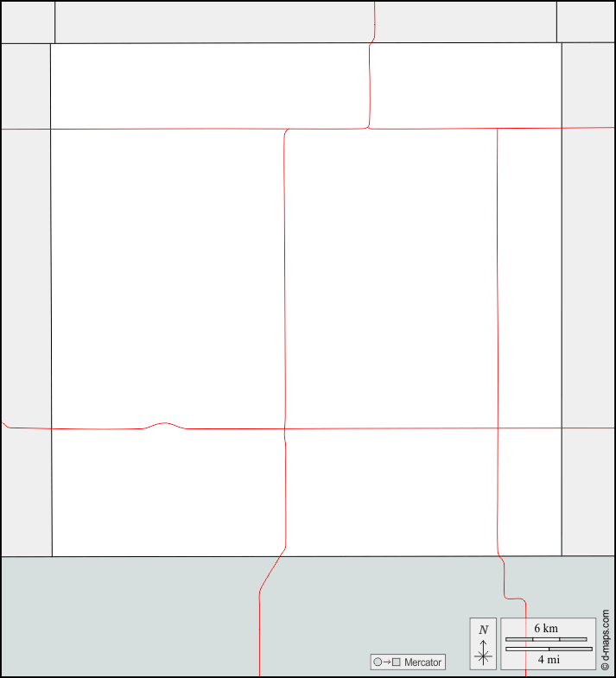Click the miles scale bar
This screenshot has height=678, width=616.
click(x=549, y=649)
